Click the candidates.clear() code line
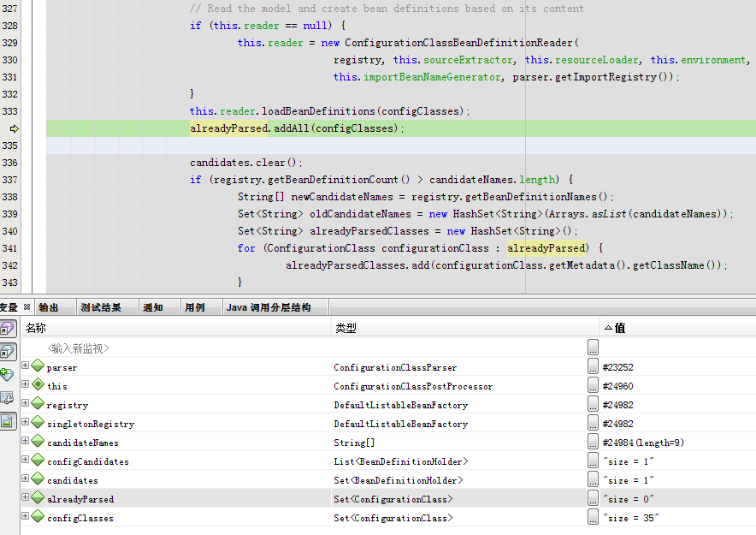Image resolution: width=756 pixels, height=535 pixels. [246, 163]
